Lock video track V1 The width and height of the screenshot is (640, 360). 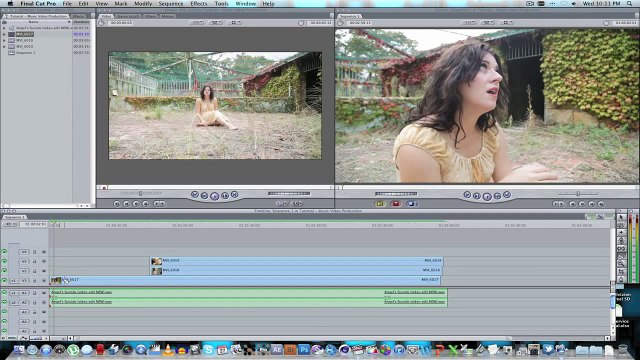pos(35,281)
